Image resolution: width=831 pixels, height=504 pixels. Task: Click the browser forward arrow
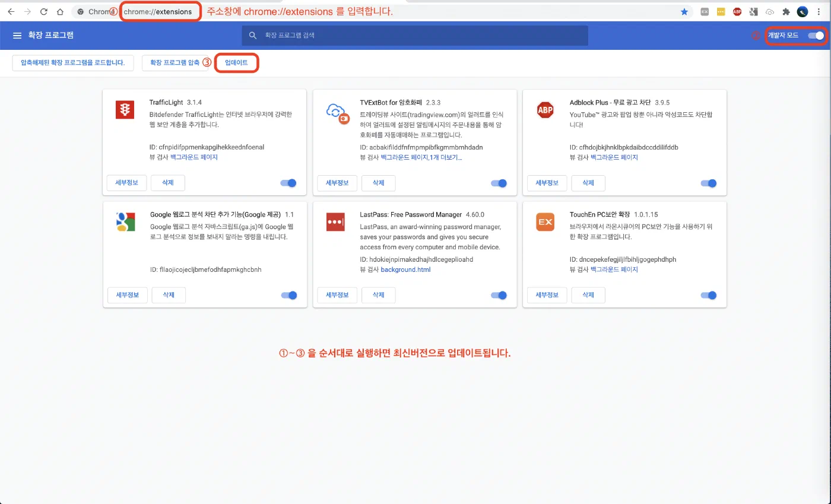(27, 11)
